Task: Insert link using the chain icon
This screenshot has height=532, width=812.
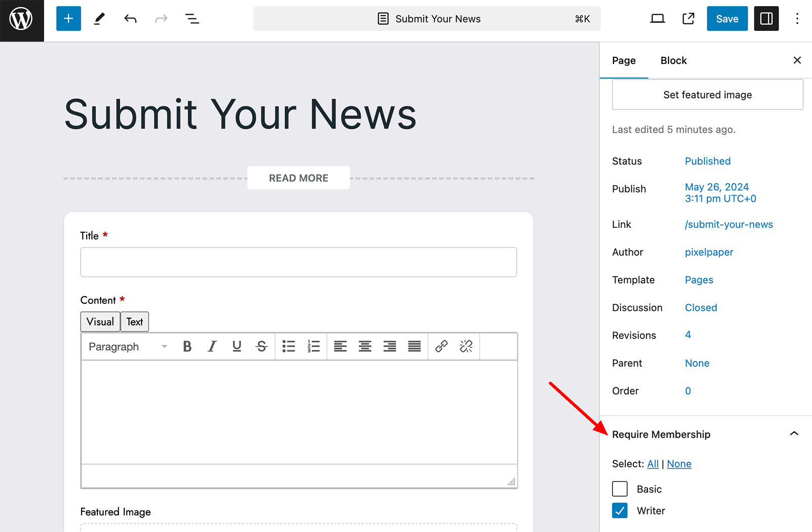Action: [x=441, y=346]
